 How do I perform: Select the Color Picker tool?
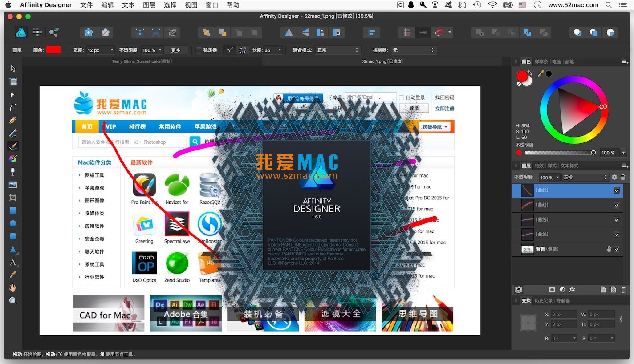(x=12, y=275)
